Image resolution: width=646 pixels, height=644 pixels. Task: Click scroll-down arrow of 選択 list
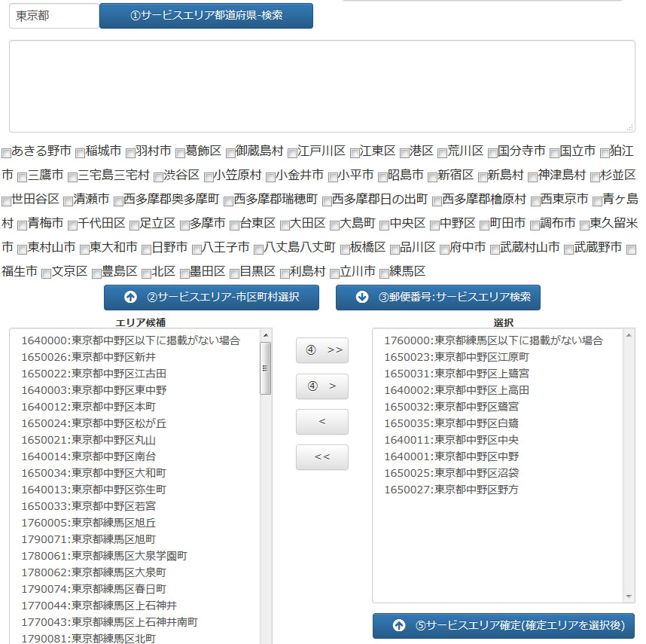[x=629, y=597]
